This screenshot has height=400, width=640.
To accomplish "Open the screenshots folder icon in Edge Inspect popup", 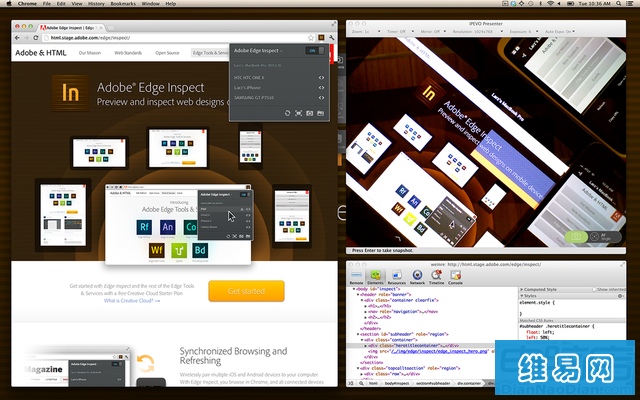I will pos(320,113).
